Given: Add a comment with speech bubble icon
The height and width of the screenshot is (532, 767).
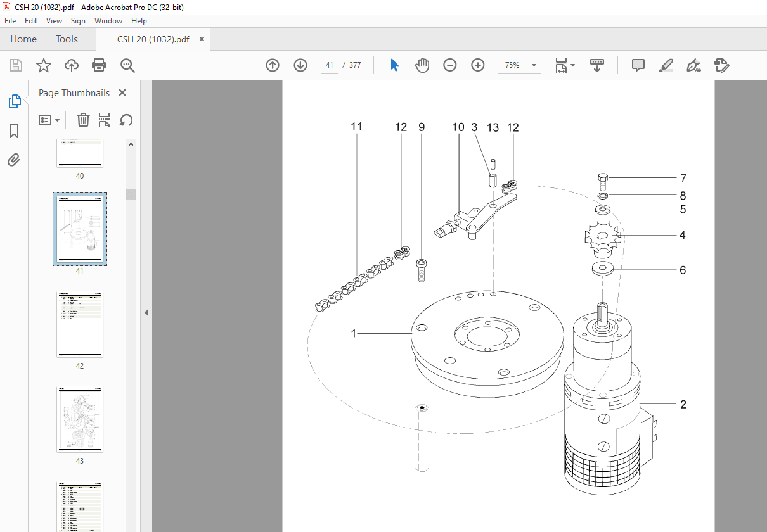Looking at the screenshot, I should 638,65.
